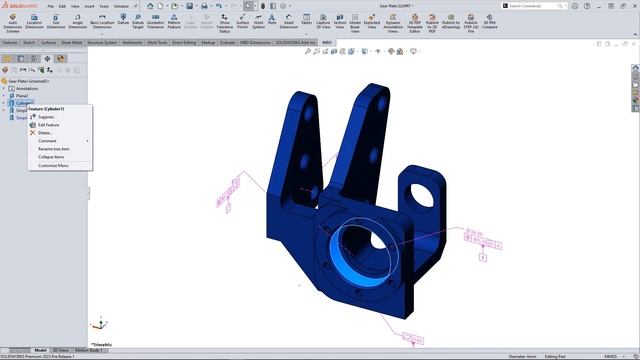Expand the Comment submenu
This screenshot has width=640, height=360.
coord(60,141)
